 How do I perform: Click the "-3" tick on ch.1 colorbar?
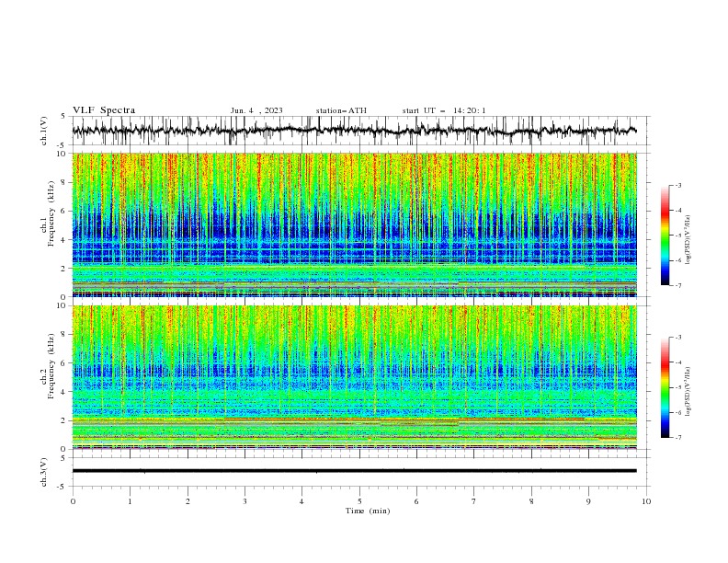(x=677, y=185)
